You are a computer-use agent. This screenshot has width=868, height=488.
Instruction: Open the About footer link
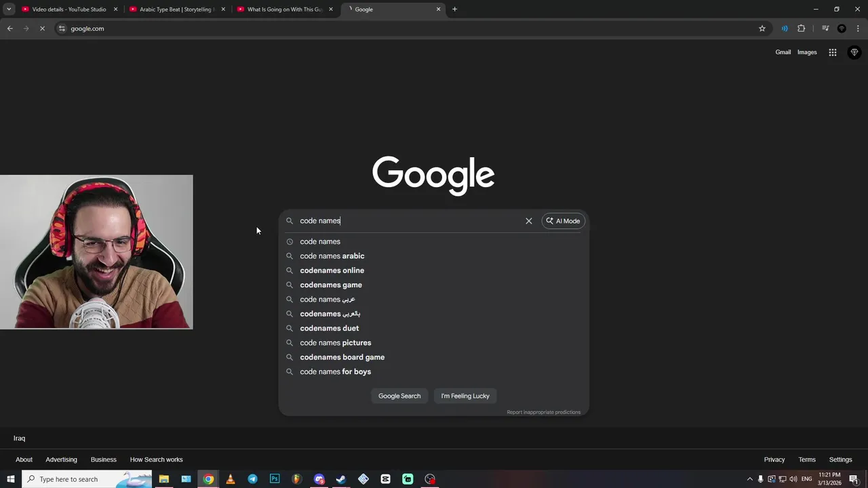click(24, 460)
